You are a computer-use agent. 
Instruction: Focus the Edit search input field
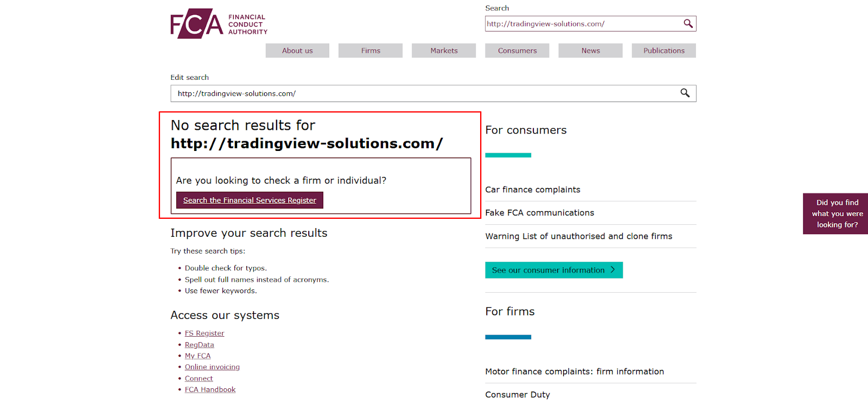(x=423, y=93)
